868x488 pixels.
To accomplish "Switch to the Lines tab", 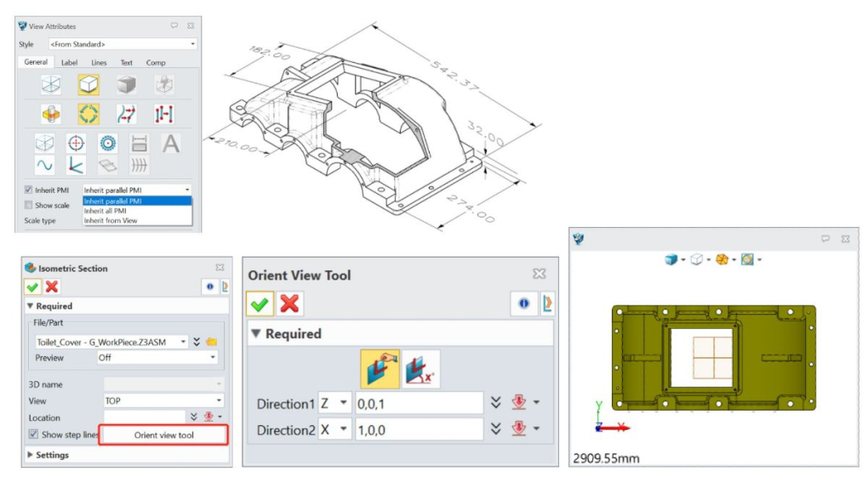I will tap(99, 63).
